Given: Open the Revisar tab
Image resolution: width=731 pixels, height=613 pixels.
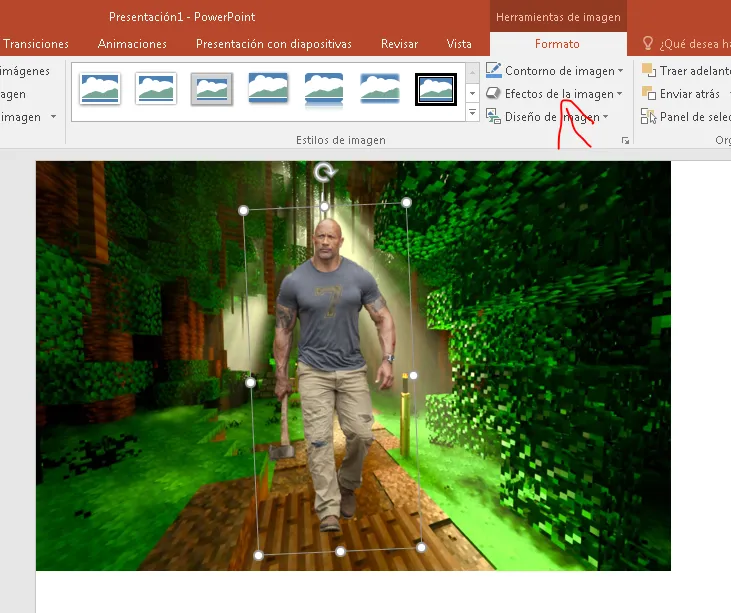Looking at the screenshot, I should (400, 44).
